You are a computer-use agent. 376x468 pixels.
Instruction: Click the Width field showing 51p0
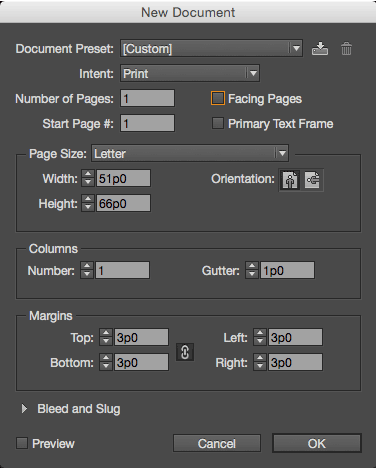(123, 178)
